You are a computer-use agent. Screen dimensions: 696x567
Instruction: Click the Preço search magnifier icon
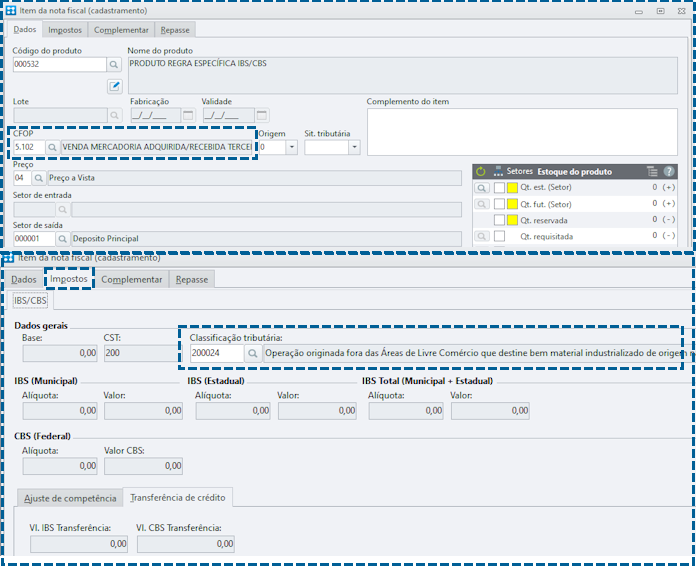[39, 178]
